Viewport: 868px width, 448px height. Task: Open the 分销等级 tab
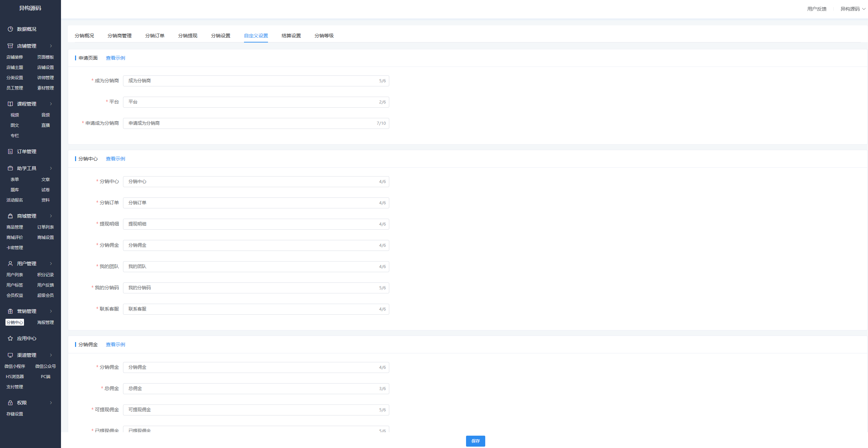pyautogui.click(x=324, y=36)
